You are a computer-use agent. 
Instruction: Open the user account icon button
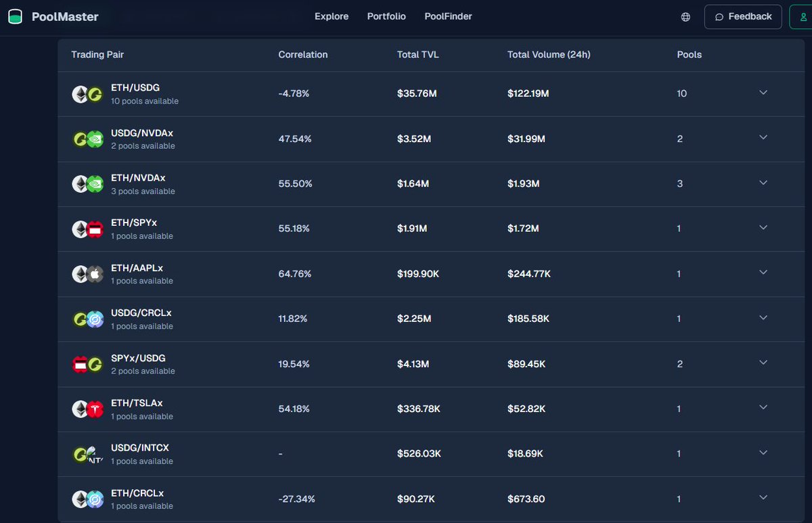[x=801, y=17]
